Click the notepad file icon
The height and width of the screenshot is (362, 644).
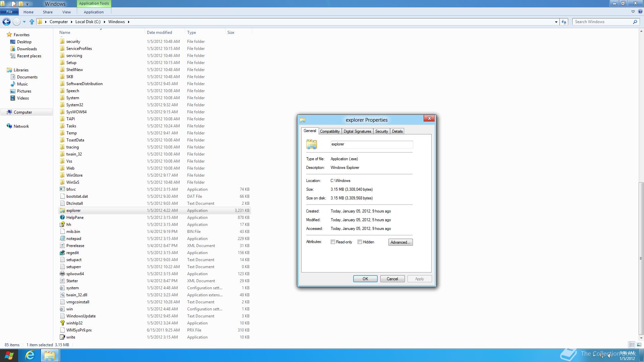pyautogui.click(x=62, y=239)
